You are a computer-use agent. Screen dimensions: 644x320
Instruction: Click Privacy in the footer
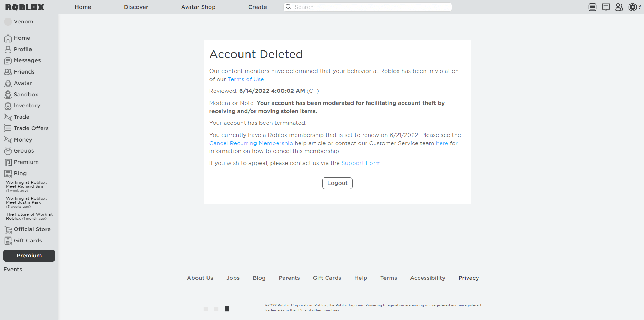(468, 278)
